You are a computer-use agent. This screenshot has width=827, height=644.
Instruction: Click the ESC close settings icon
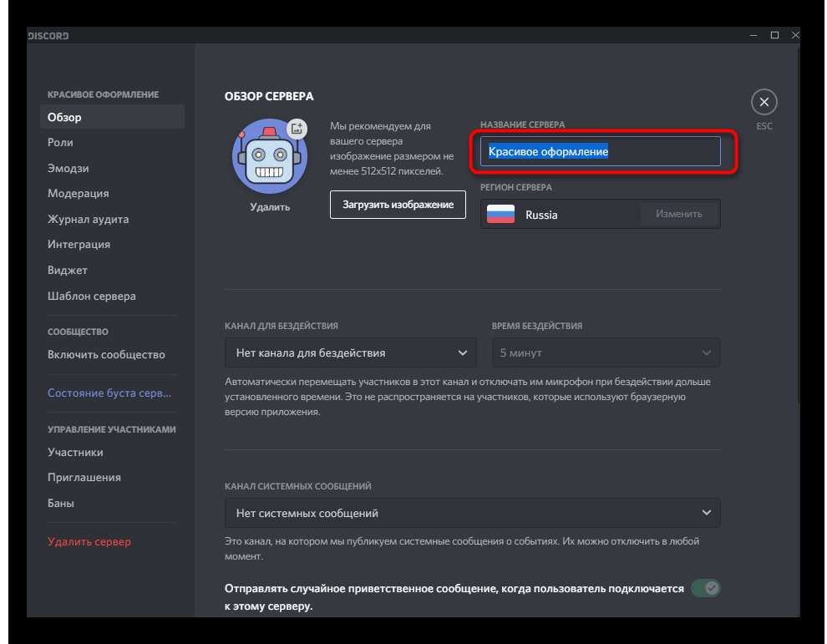tap(764, 103)
